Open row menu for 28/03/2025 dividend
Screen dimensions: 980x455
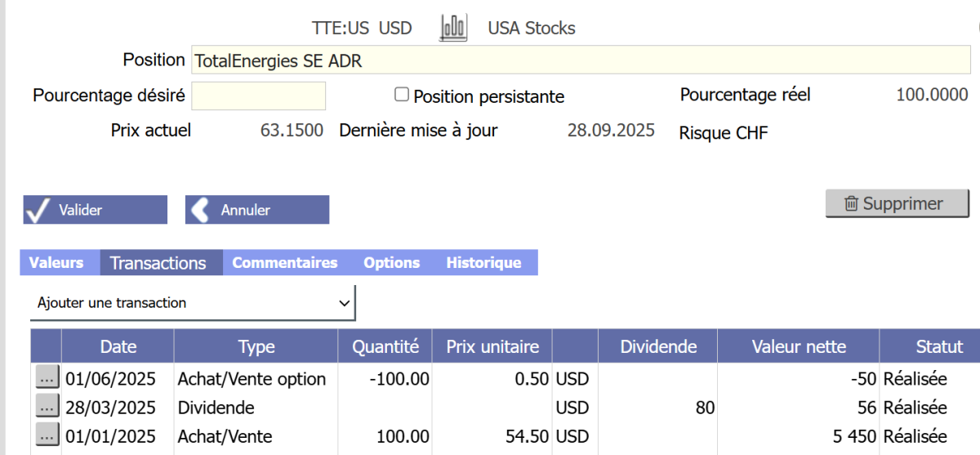[x=47, y=407]
